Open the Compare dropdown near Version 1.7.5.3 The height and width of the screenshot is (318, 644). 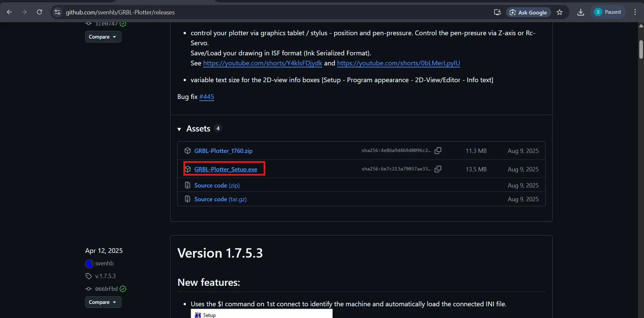click(103, 302)
